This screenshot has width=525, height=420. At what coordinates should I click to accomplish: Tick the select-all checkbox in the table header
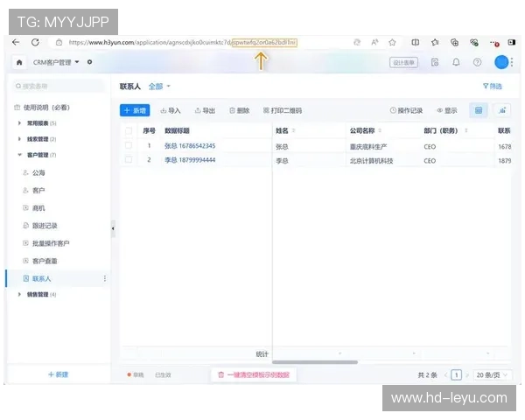(x=129, y=130)
